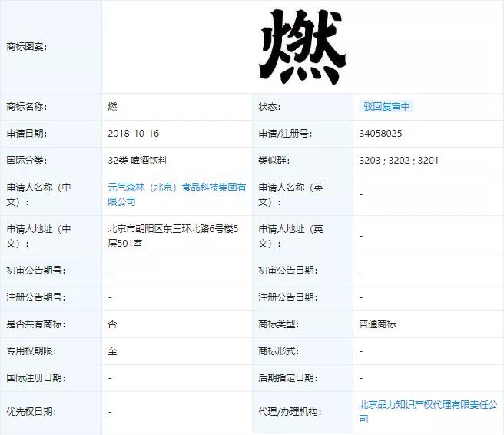Click the 注册公告日期 label
504x435 pixels.
(288, 297)
